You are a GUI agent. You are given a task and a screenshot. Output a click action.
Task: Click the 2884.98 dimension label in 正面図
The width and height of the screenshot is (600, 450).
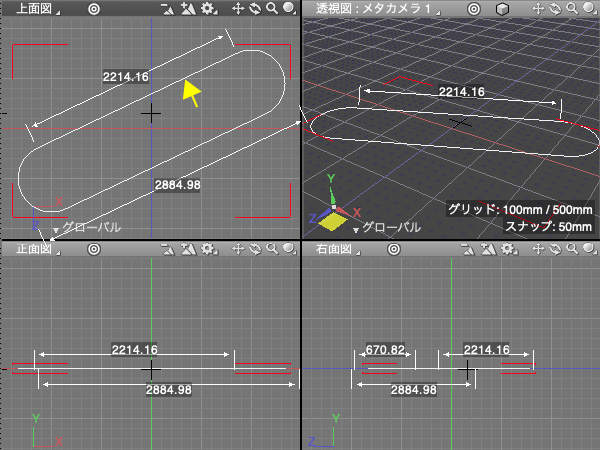click(169, 390)
